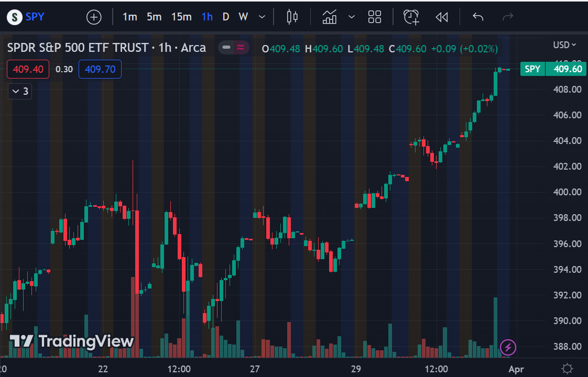Click the red 409.40 sell price button

click(28, 69)
